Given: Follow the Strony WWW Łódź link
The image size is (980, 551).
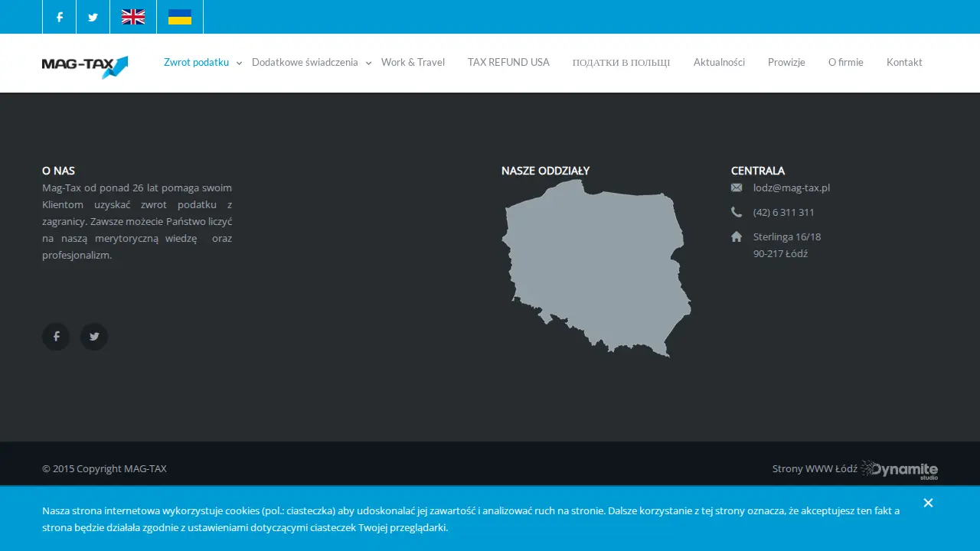Looking at the screenshot, I should (x=815, y=468).
